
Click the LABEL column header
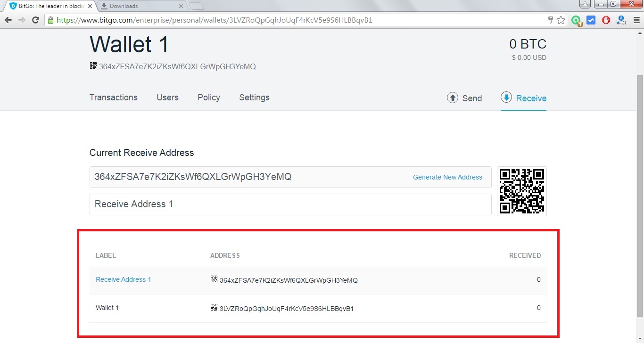[106, 255]
